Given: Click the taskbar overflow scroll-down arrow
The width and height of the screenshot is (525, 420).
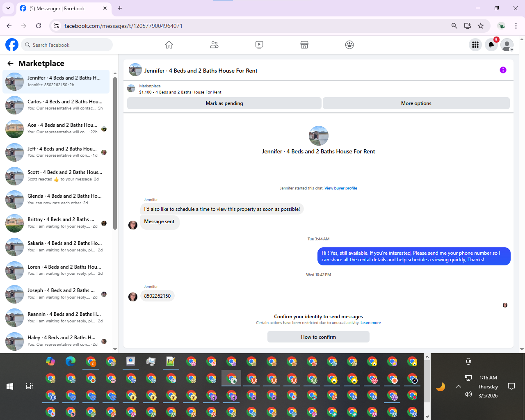Looking at the screenshot, I should click(427, 417).
